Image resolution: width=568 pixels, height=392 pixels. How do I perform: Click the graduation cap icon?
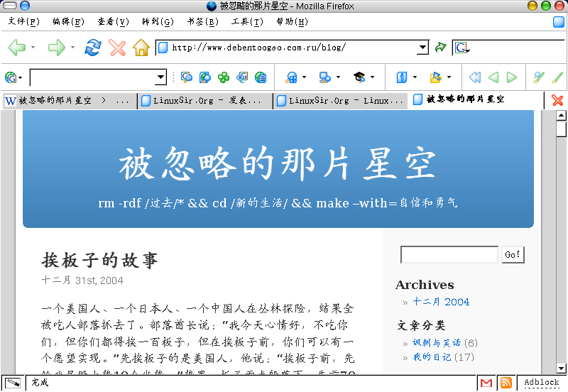[359, 77]
